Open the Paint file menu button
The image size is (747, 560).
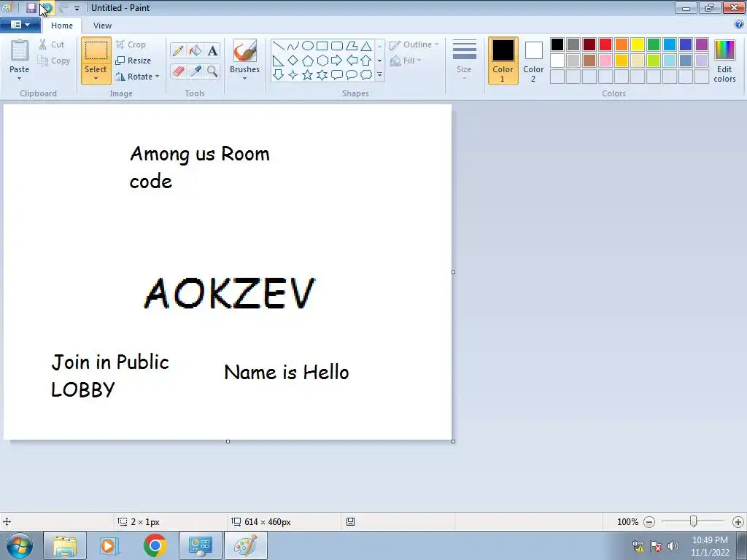(20, 25)
